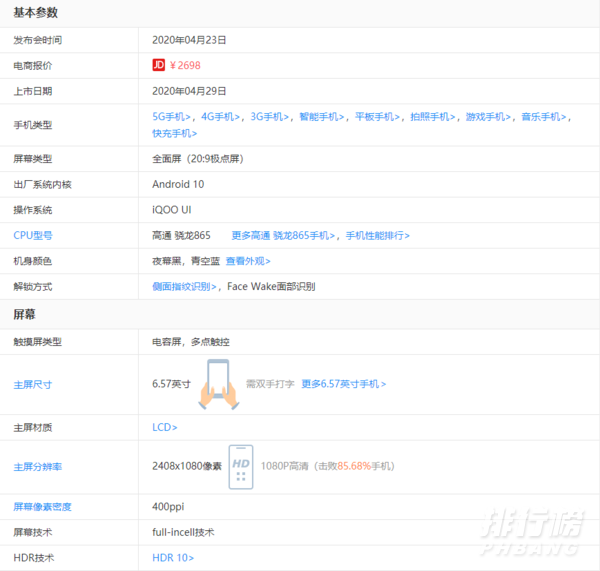Screen dimensions: 600x571
Task: Click the 机身颜色 row label
Action: [33, 261]
